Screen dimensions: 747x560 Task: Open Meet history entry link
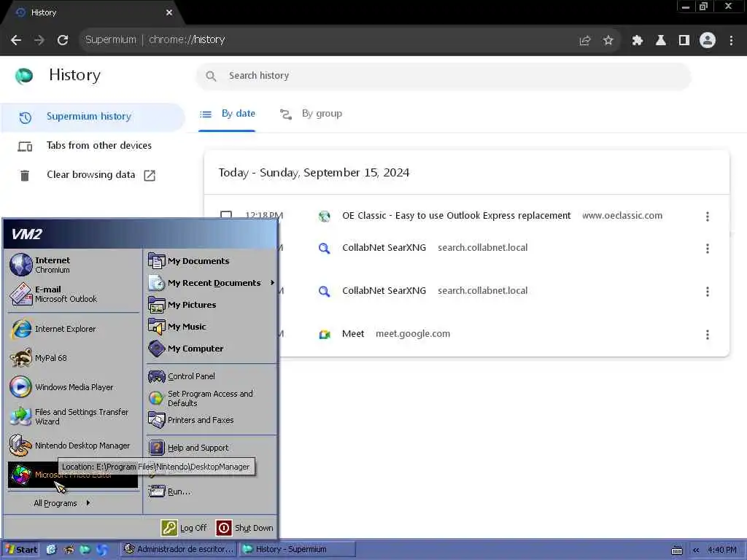click(353, 334)
